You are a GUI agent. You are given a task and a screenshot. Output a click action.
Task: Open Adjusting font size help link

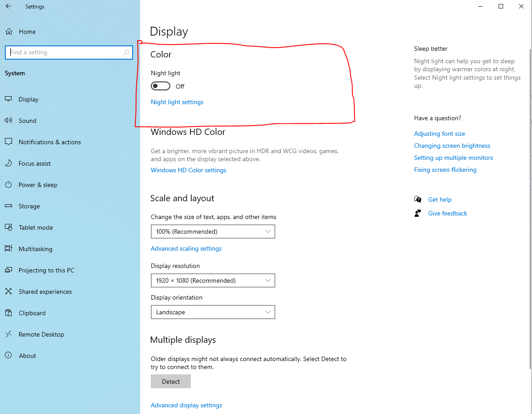(439, 134)
